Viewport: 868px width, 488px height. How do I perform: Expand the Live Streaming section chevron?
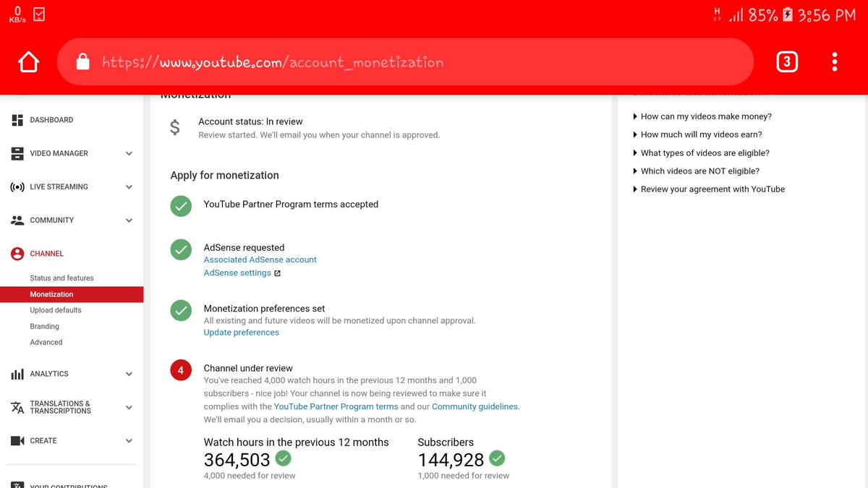[129, 187]
